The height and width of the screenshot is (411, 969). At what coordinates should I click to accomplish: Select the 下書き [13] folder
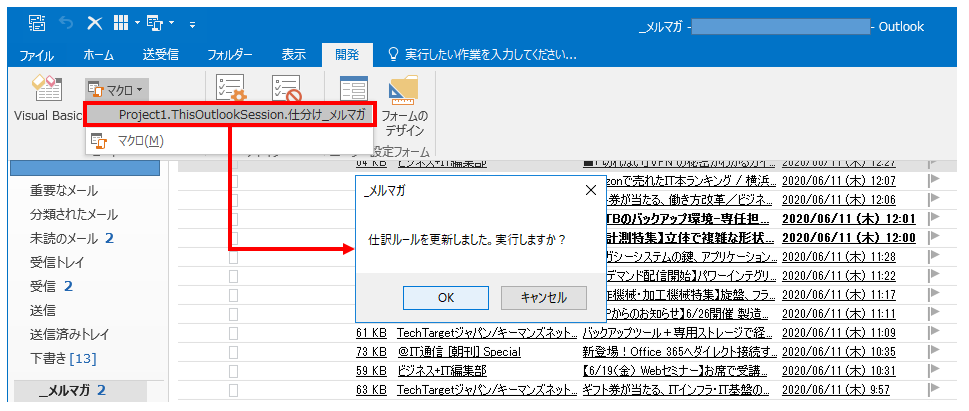pyautogui.click(x=62, y=358)
